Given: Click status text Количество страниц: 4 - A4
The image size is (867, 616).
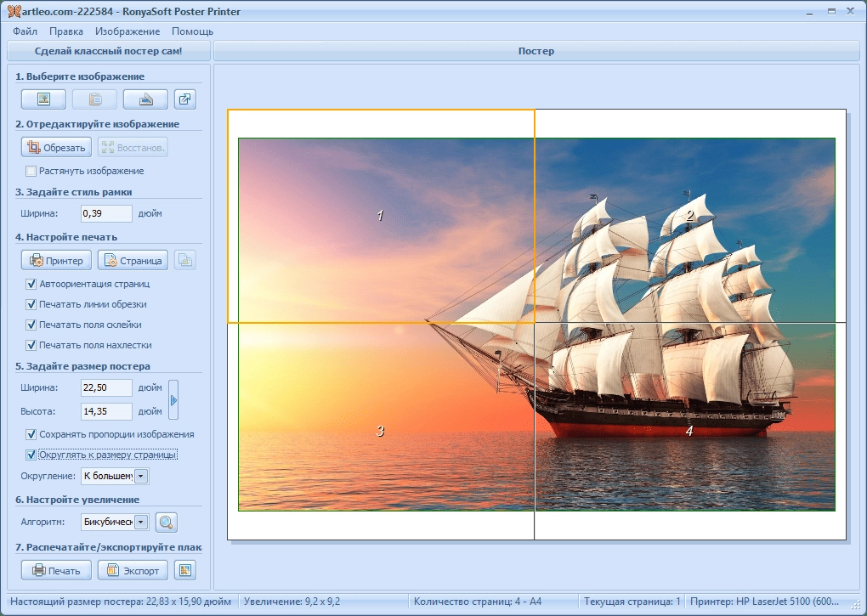Looking at the screenshot, I should pyautogui.click(x=478, y=602).
